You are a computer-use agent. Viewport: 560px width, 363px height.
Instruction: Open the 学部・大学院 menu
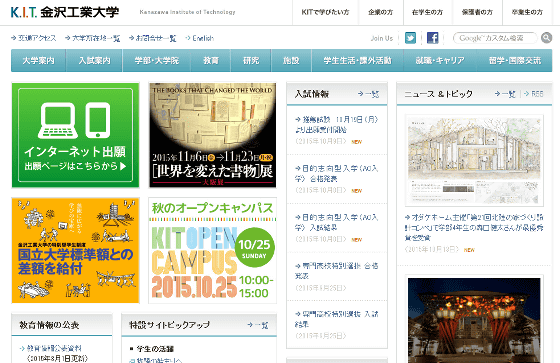point(157,60)
